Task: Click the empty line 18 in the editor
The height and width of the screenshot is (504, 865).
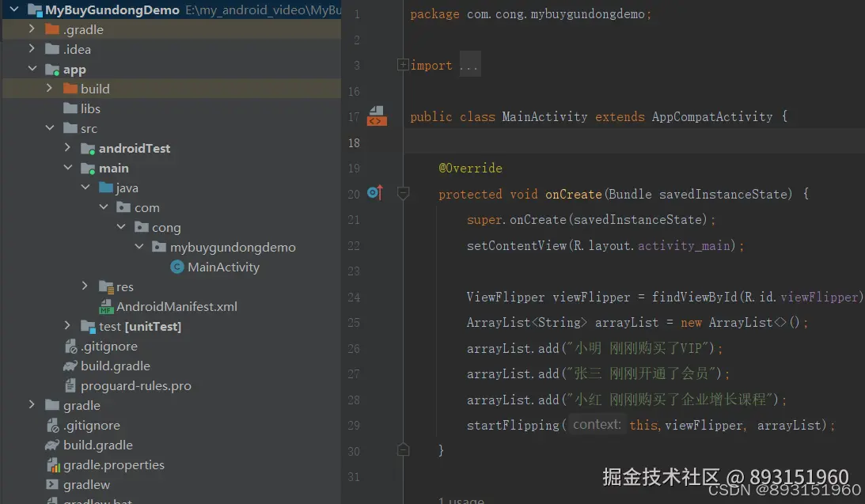Action: coord(635,142)
